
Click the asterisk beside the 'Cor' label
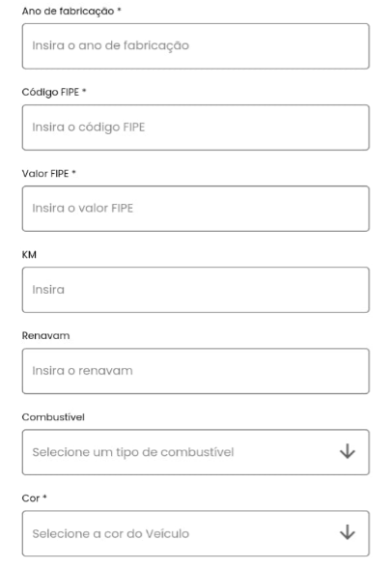pyautogui.click(x=44, y=497)
